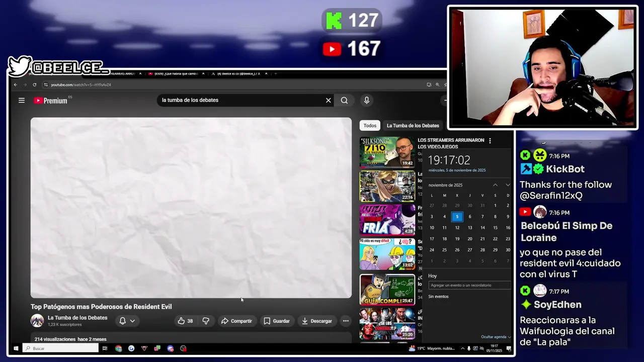Screen dimensions: 644x362
Task: Reload the page in the browser
Action: tap(34, 85)
